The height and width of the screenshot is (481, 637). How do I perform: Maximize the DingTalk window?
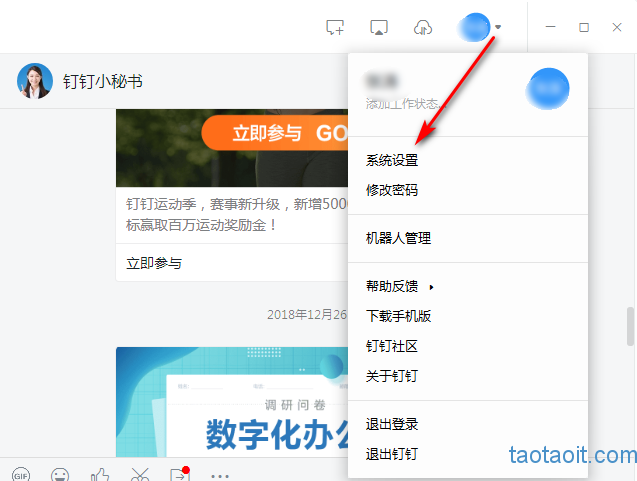tap(584, 27)
